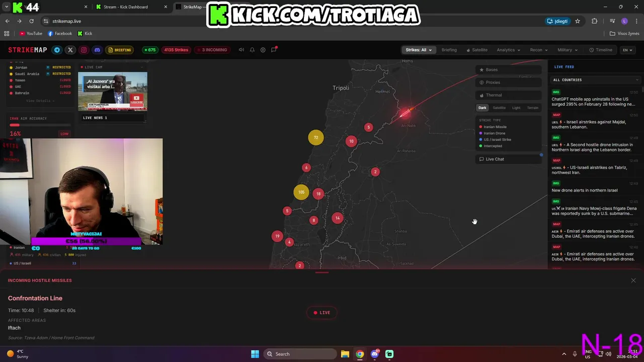Close the incoming hostile missiles panel
The width and height of the screenshot is (644, 362).
633,281
